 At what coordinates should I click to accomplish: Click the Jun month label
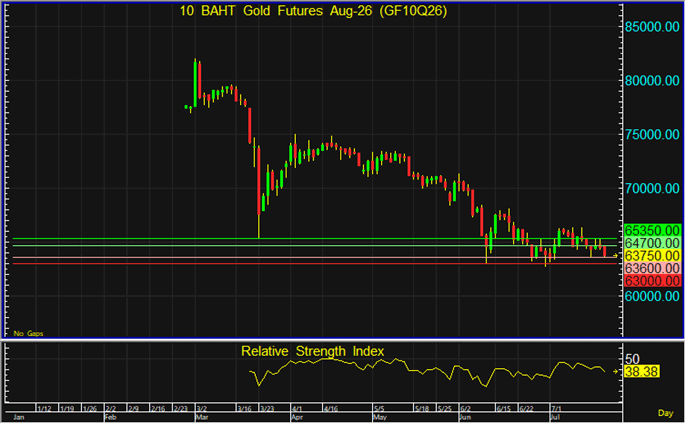(466, 418)
